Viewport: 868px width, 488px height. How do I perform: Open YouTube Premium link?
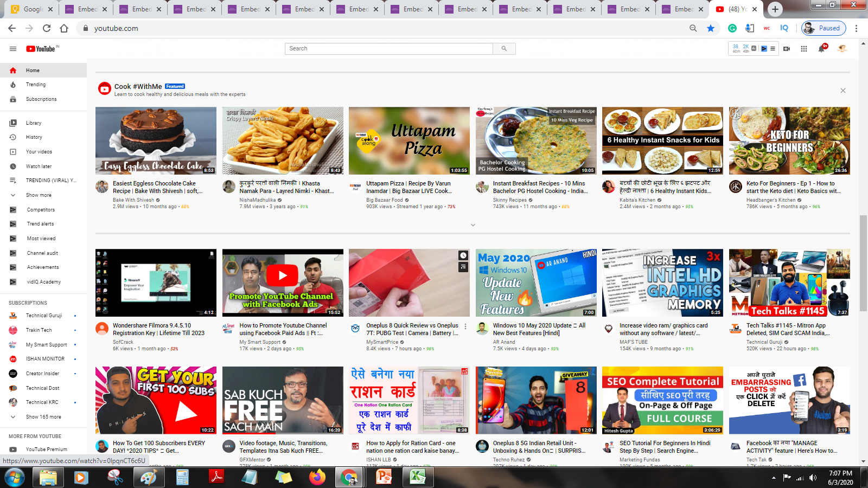pos(43,450)
